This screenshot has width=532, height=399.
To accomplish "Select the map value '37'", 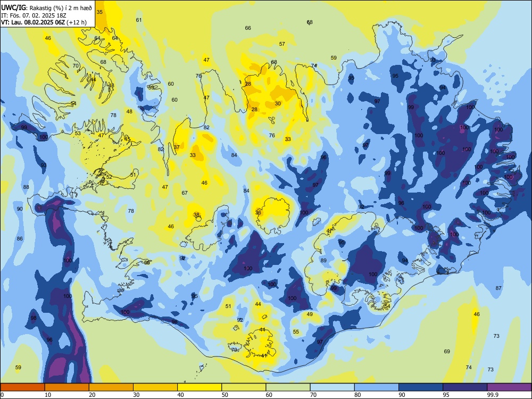I will [177, 147].
